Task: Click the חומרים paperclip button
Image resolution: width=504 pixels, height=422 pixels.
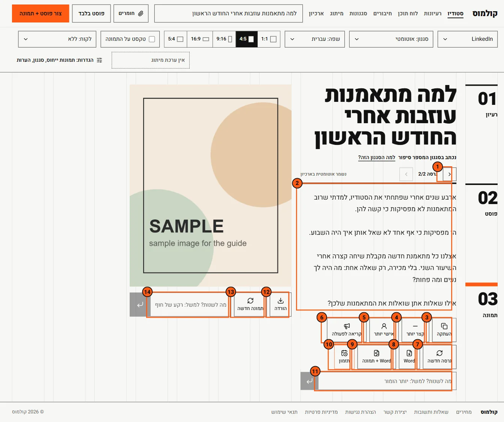Action: pos(131,13)
